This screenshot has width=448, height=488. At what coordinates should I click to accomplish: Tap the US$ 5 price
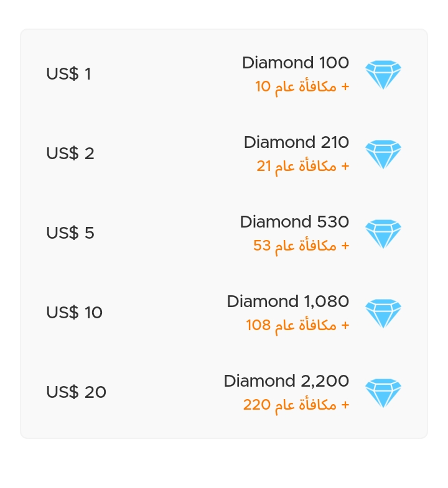pos(70,233)
